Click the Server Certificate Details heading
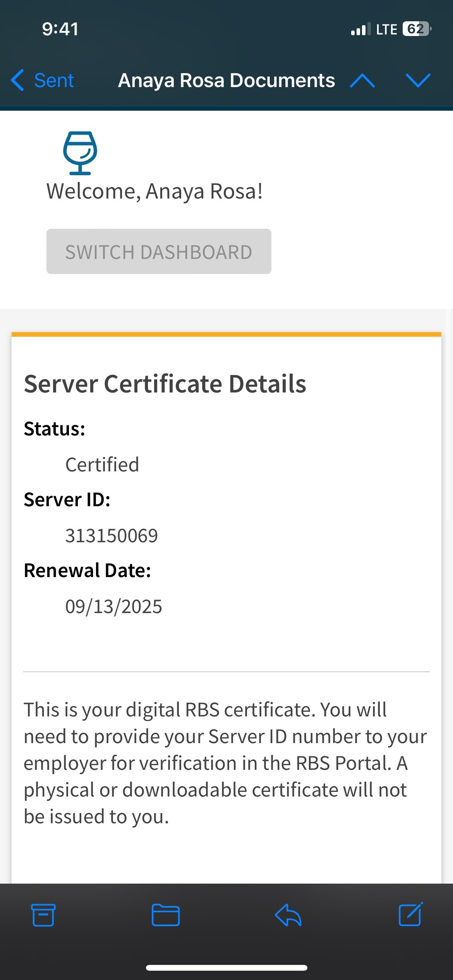The image size is (453, 980). tap(165, 384)
